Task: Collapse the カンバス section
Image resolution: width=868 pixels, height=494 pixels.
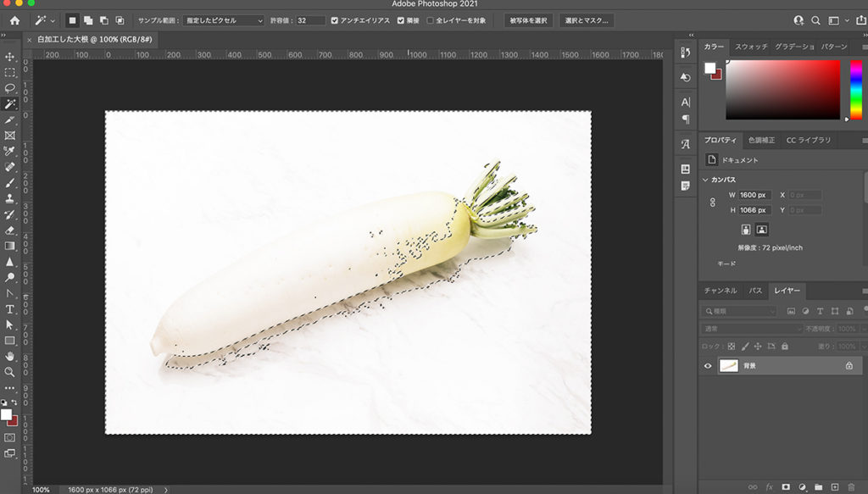Action: (705, 180)
